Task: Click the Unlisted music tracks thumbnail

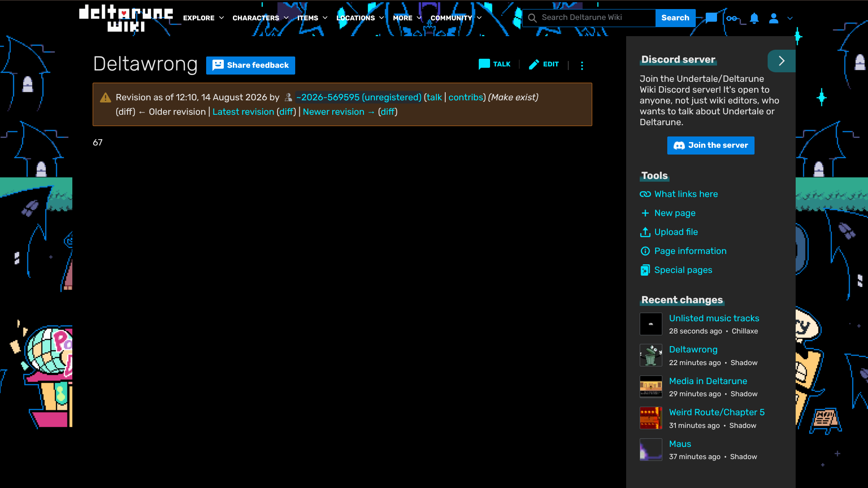Action: pyautogui.click(x=651, y=324)
